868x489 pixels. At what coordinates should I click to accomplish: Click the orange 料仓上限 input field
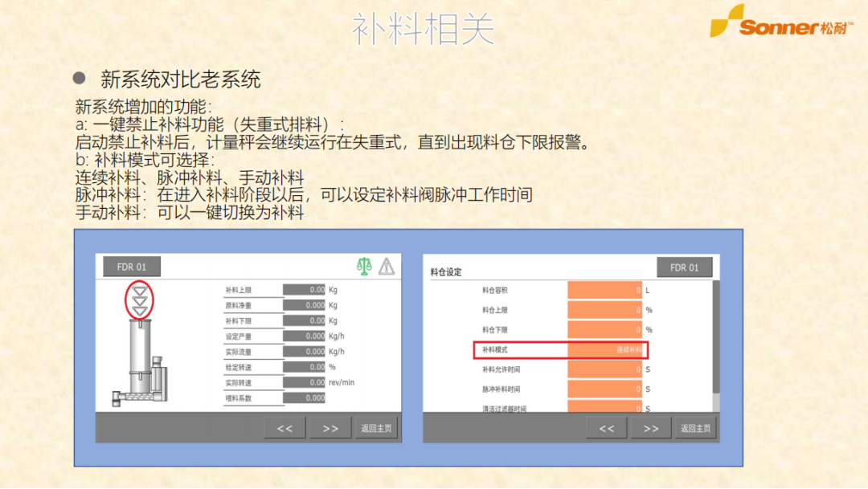click(605, 310)
